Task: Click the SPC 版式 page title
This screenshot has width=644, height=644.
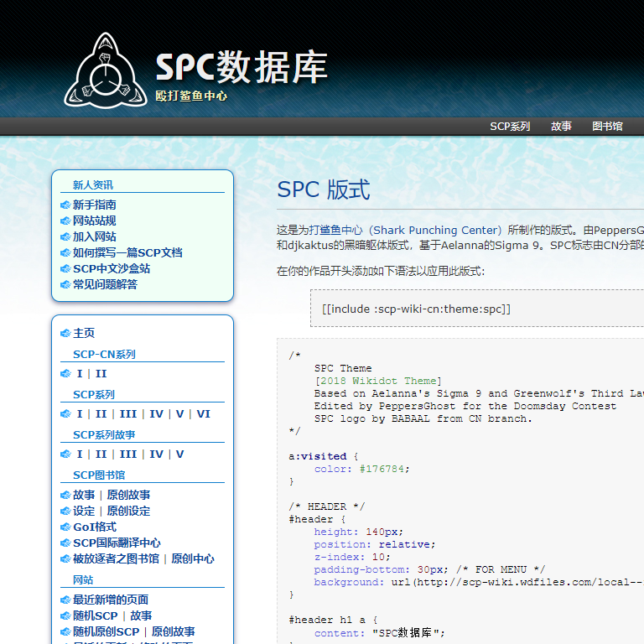Action: tap(324, 190)
